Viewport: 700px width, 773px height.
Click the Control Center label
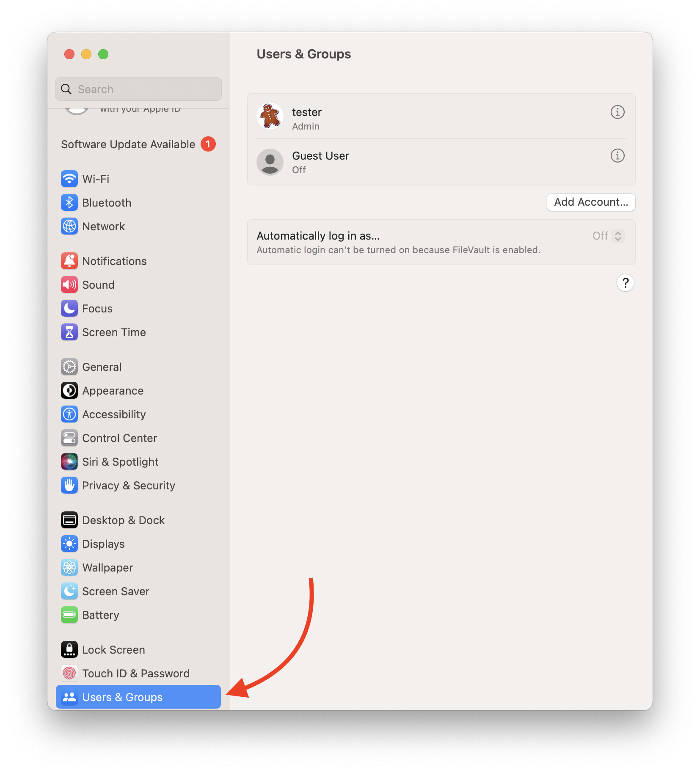pyautogui.click(x=120, y=438)
